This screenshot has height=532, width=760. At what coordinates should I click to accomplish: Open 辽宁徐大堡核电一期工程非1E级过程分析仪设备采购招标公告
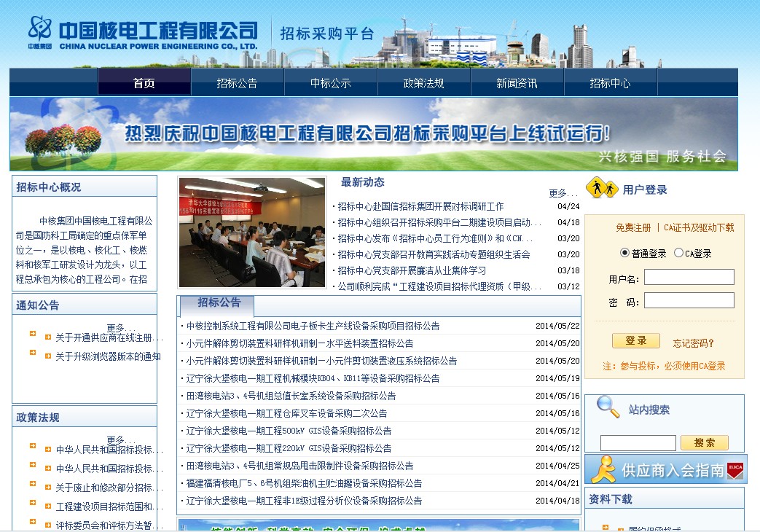(x=305, y=501)
